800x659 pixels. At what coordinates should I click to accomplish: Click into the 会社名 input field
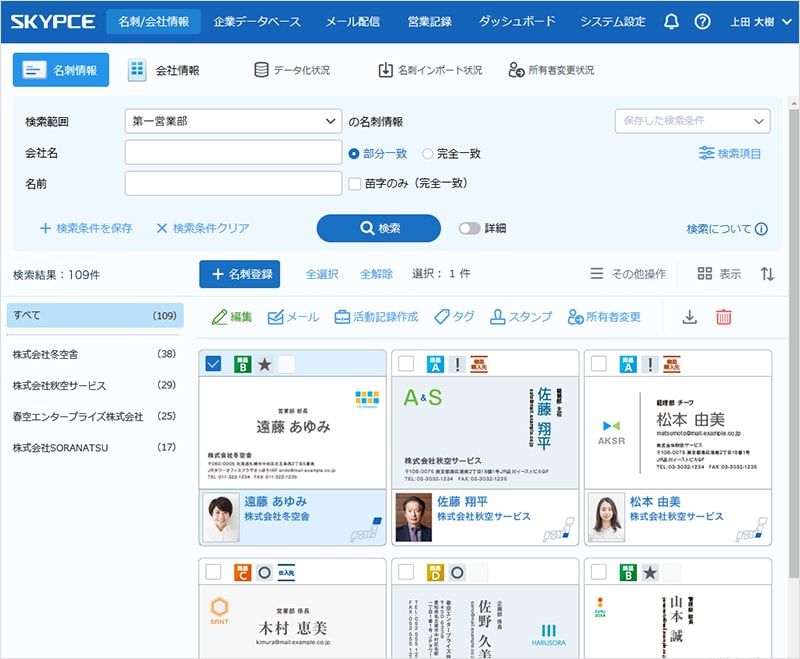tap(233, 153)
